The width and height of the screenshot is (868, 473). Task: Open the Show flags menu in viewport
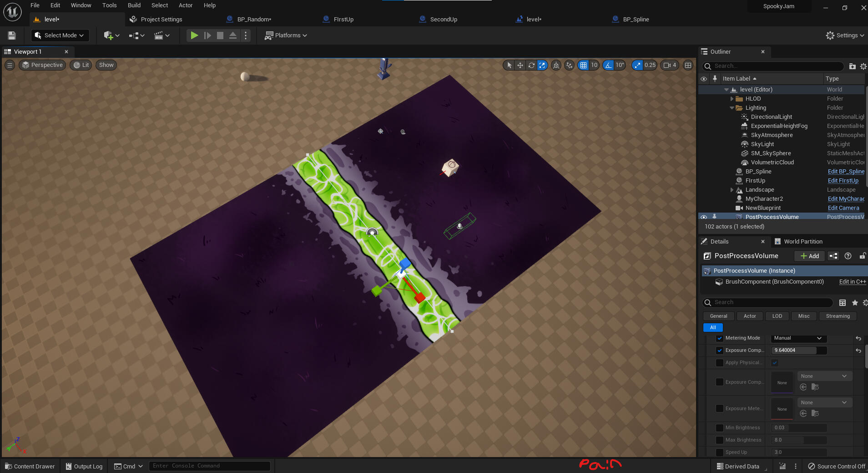[x=106, y=65]
